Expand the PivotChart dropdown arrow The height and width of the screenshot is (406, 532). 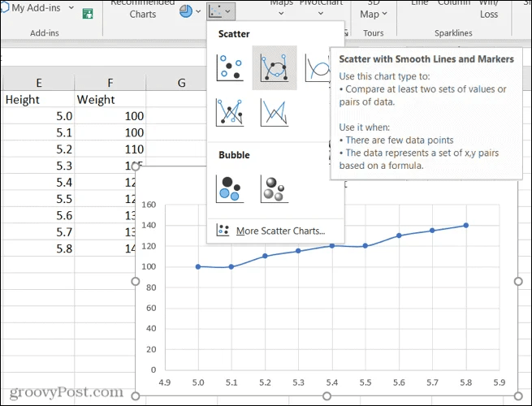(x=321, y=14)
